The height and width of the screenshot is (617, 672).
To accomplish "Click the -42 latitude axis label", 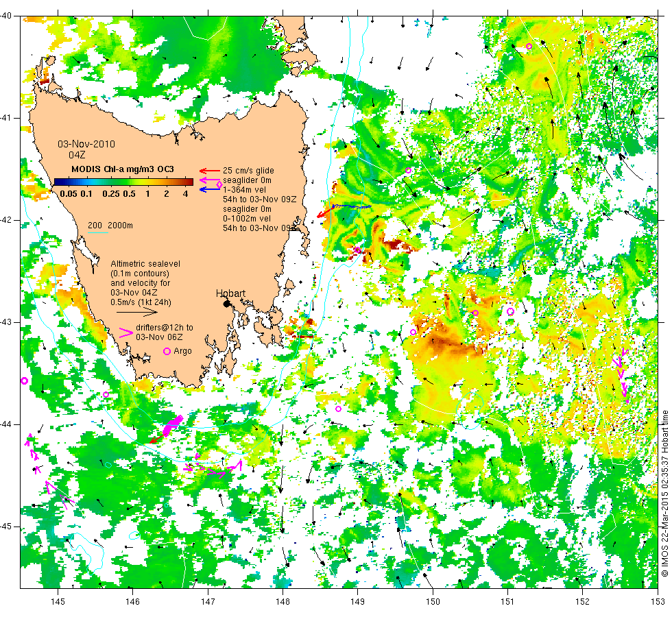I will (x=6, y=220).
